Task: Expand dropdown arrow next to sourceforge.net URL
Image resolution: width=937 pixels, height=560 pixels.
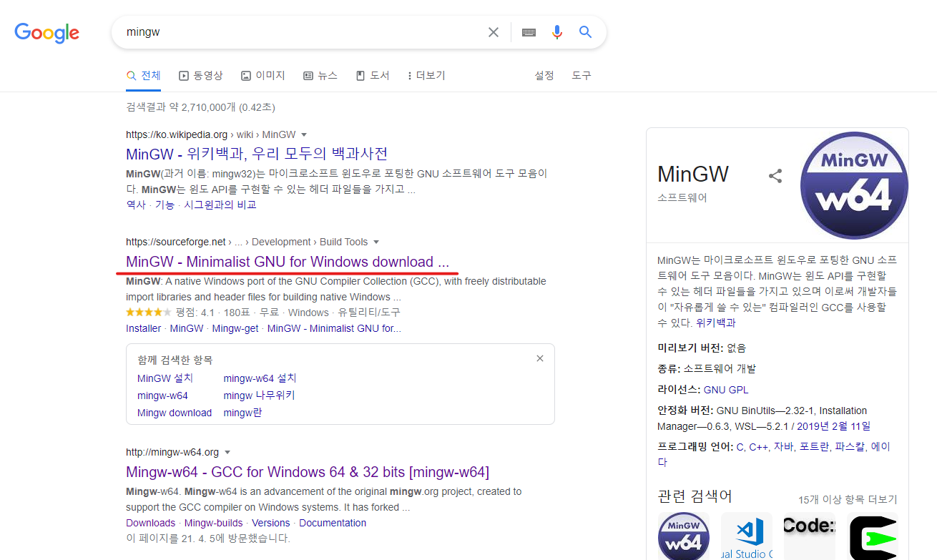Action: coord(376,242)
